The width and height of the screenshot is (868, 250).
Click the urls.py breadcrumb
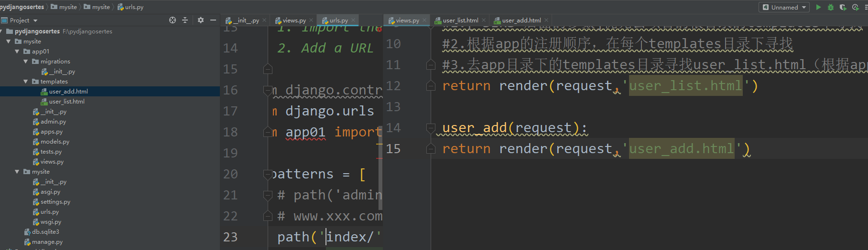[130, 7]
